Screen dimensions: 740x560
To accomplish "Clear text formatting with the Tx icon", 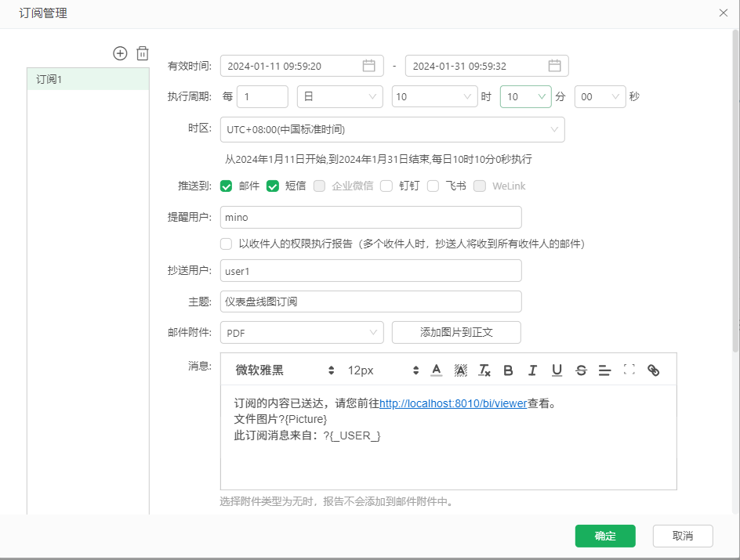I will [484, 370].
